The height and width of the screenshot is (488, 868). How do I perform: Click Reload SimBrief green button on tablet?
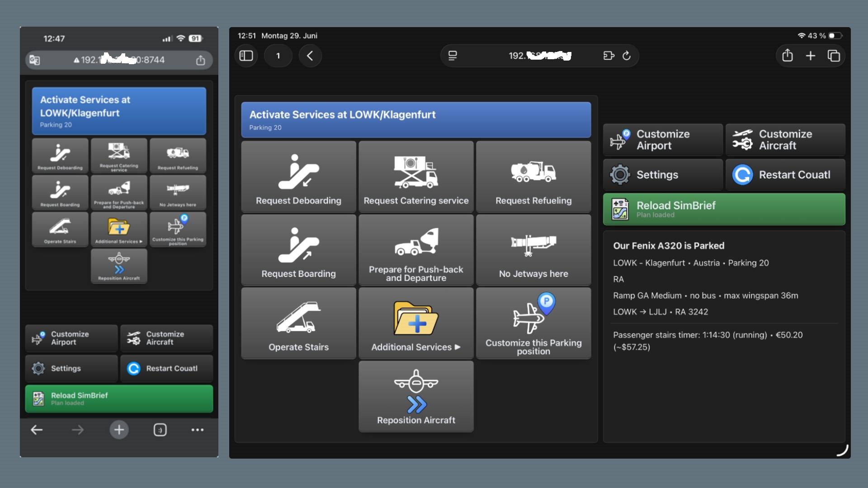(x=724, y=209)
